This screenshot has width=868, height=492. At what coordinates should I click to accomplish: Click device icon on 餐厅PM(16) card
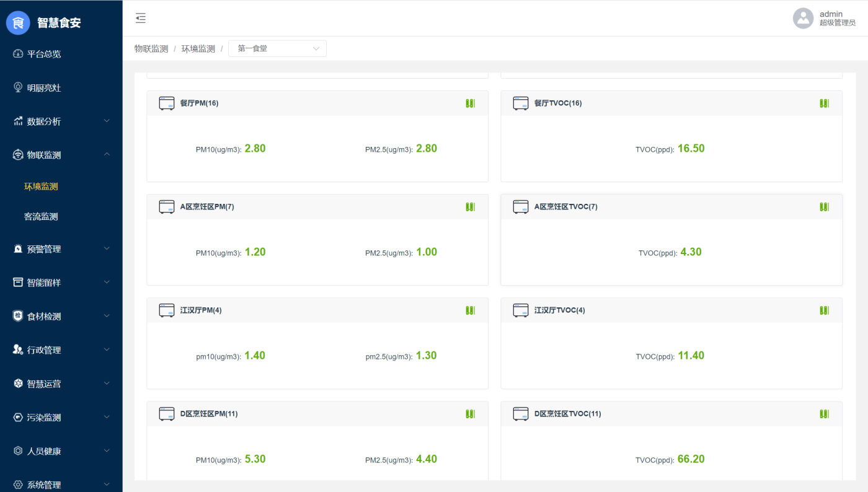166,103
